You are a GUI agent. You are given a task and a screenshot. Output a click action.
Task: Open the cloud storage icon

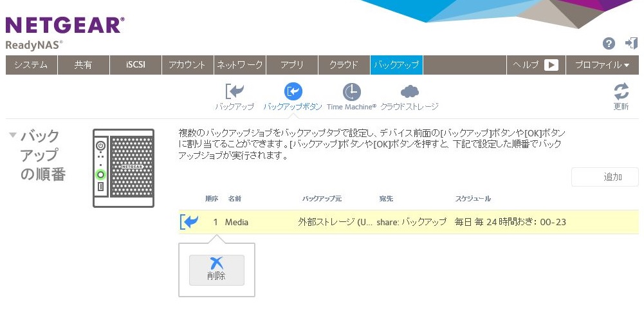coord(410,92)
